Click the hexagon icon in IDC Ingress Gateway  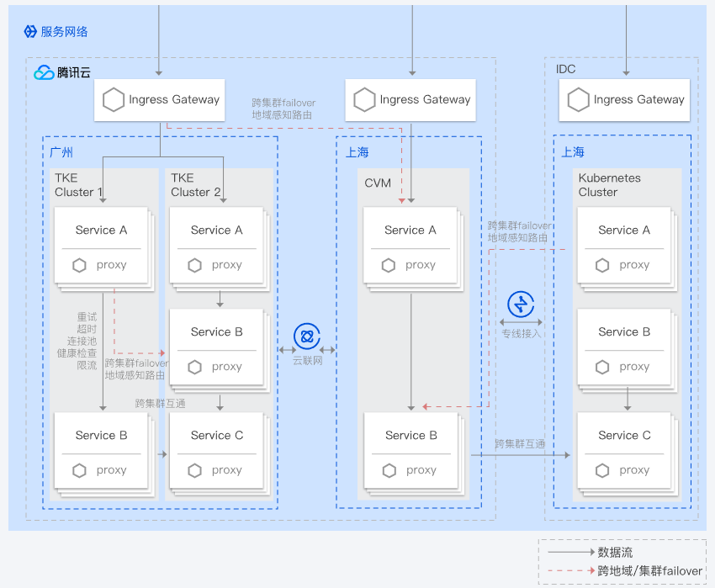(x=578, y=99)
